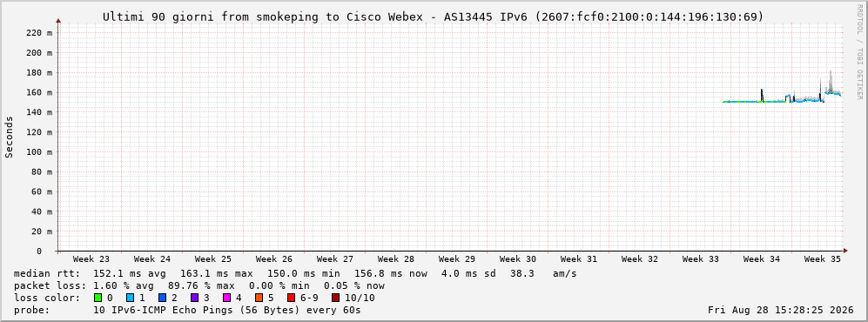The width and height of the screenshot is (868, 322).
Task: Click the graph title mentioning Cisco Webex
Action: point(434,17)
